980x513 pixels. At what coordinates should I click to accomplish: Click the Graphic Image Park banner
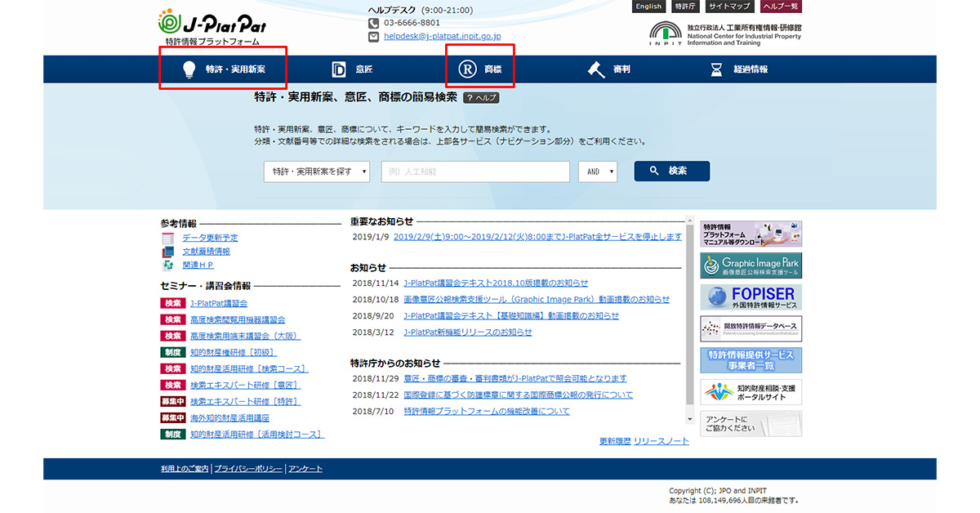coord(751,265)
